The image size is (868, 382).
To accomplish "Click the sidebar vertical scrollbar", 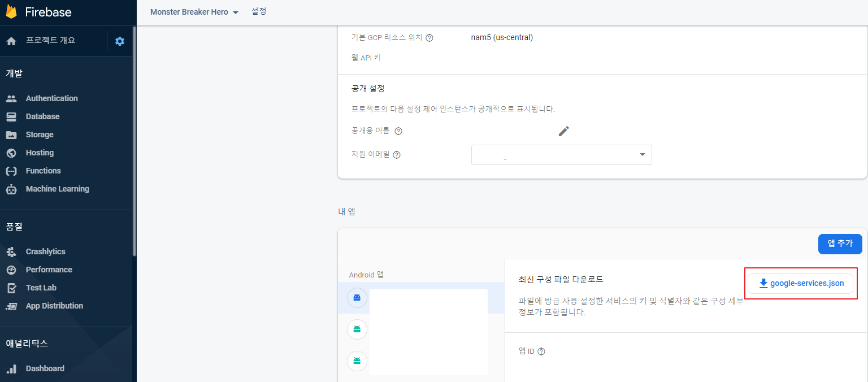I will (134, 141).
